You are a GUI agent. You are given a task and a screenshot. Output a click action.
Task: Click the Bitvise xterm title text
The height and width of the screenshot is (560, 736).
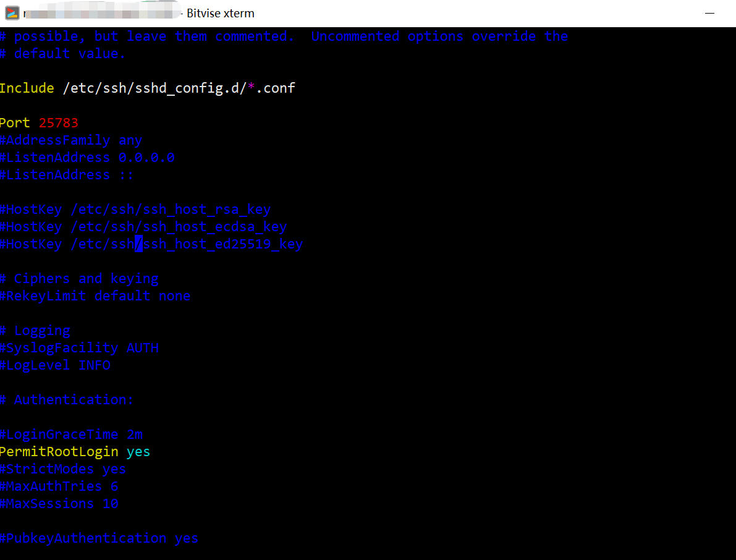221,13
